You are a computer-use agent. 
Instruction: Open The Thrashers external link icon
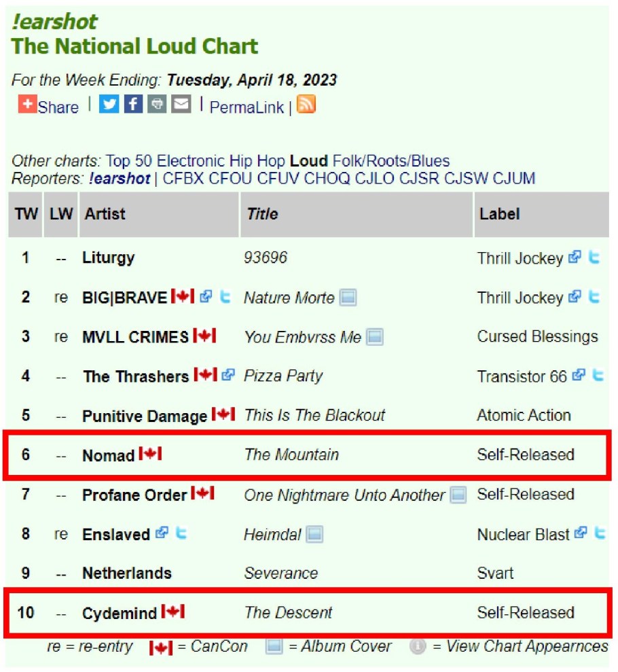point(228,375)
